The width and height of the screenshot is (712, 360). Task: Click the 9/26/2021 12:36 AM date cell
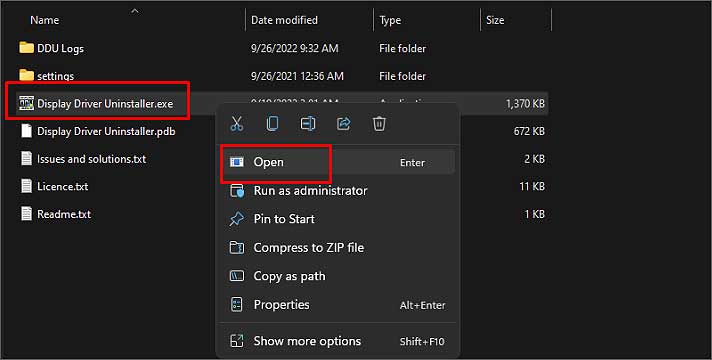coord(297,76)
